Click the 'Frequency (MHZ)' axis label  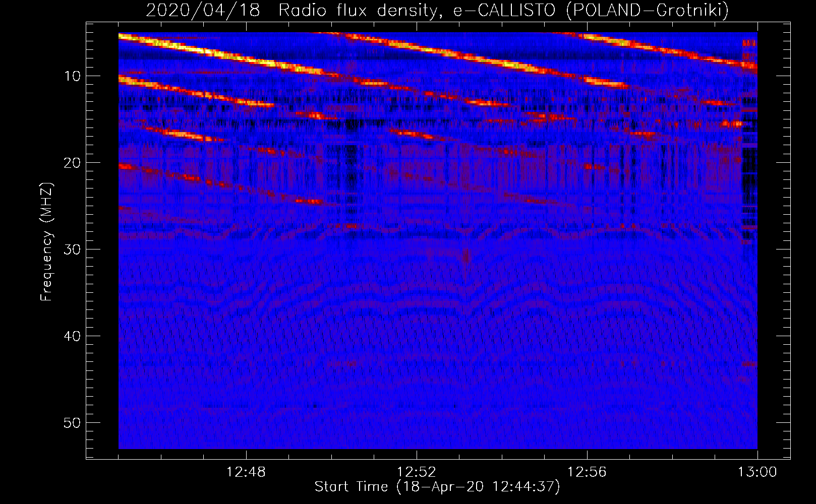point(46,242)
